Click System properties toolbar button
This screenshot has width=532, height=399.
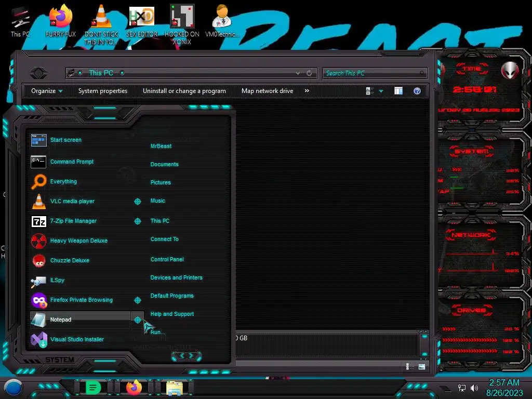click(103, 91)
